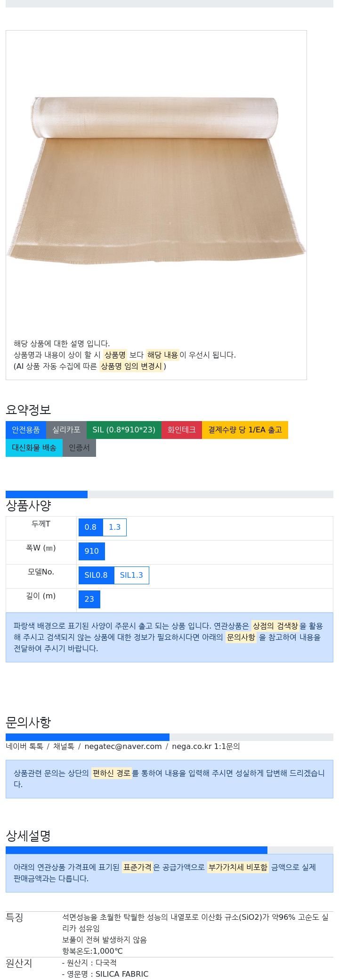The width and height of the screenshot is (339, 980).
Task: Select length option 23
Action: [x=89, y=599]
